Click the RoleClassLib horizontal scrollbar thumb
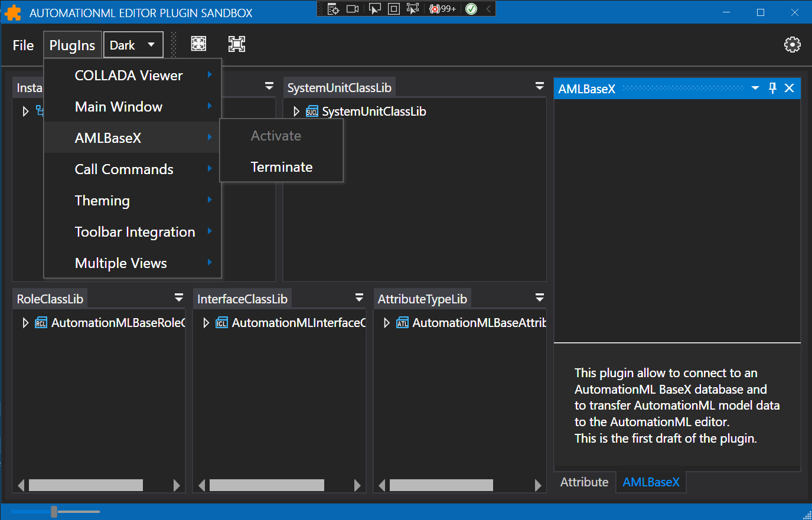This screenshot has width=812, height=520. tap(86, 485)
